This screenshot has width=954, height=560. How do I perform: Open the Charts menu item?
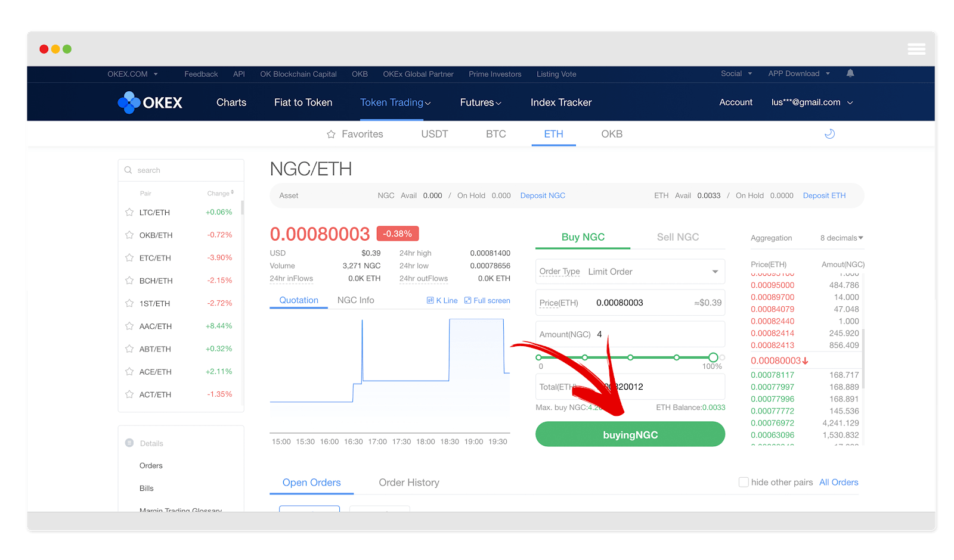[x=231, y=102]
